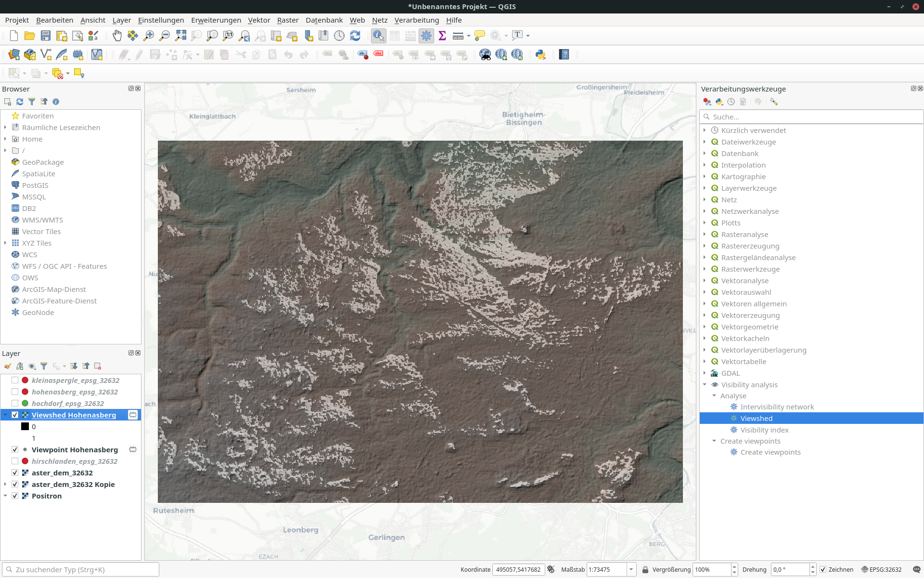This screenshot has height=578, width=924.
Task: Click the locator search bar
Action: [80, 569]
